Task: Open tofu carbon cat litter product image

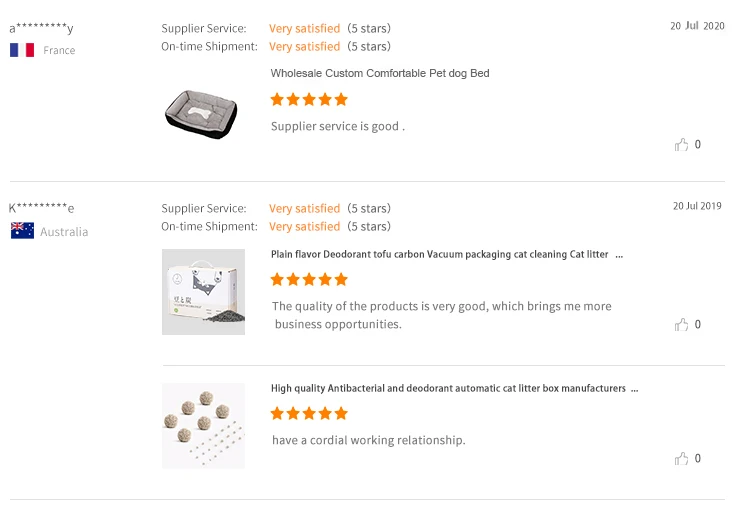Action: pyautogui.click(x=203, y=292)
